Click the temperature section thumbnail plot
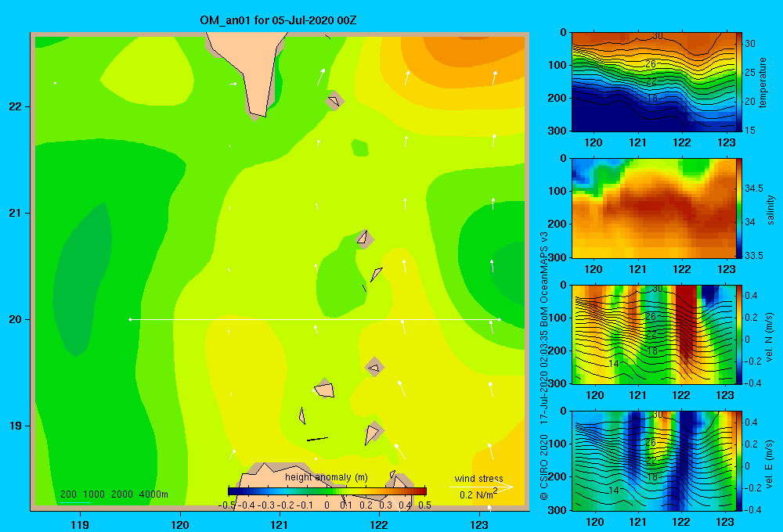This screenshot has height=532, width=783. [654, 82]
